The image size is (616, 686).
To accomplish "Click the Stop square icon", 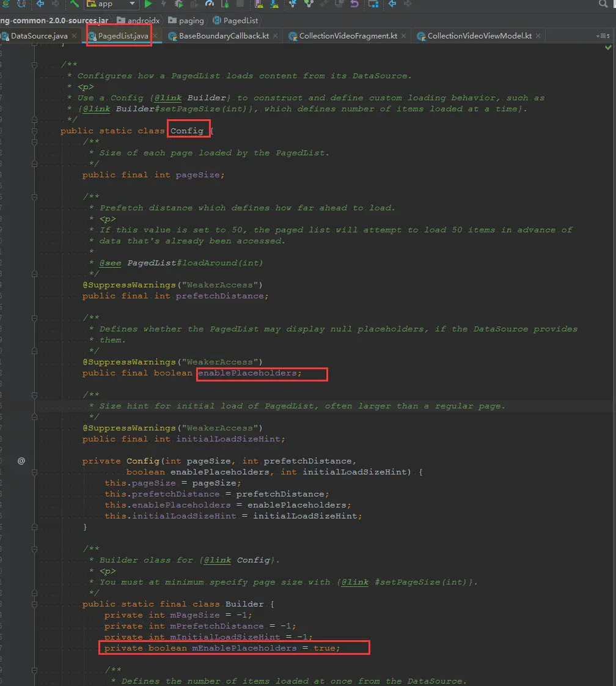I will pos(240,4).
